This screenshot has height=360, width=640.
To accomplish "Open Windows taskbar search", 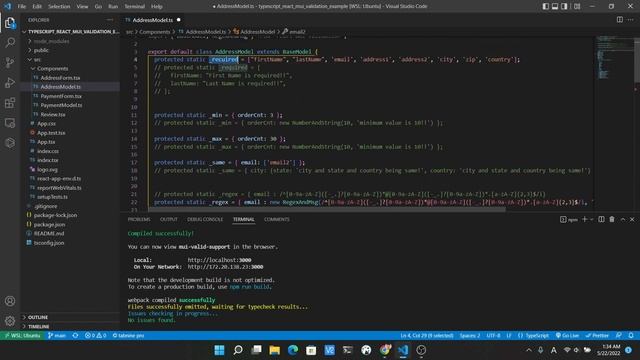I will pos(238,350).
